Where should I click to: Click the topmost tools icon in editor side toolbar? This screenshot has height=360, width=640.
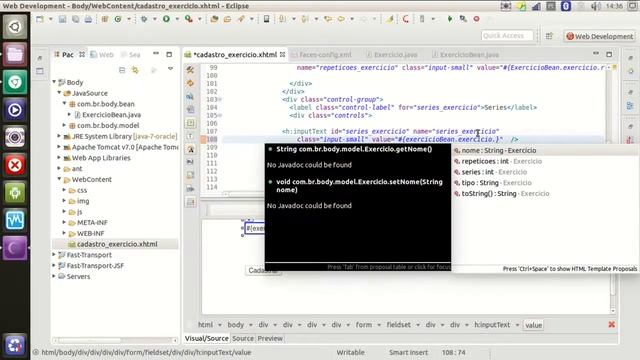(190, 70)
